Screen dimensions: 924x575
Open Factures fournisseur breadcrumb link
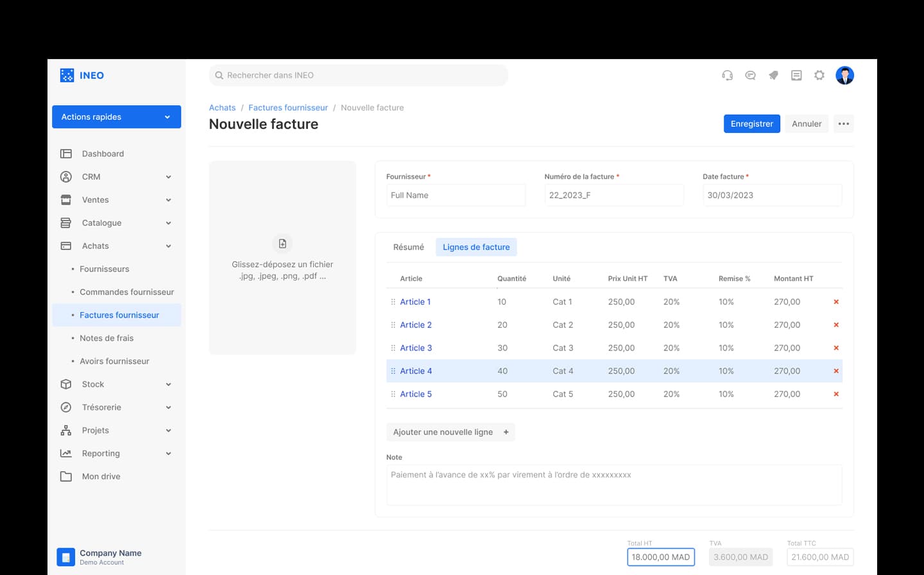pyautogui.click(x=288, y=108)
